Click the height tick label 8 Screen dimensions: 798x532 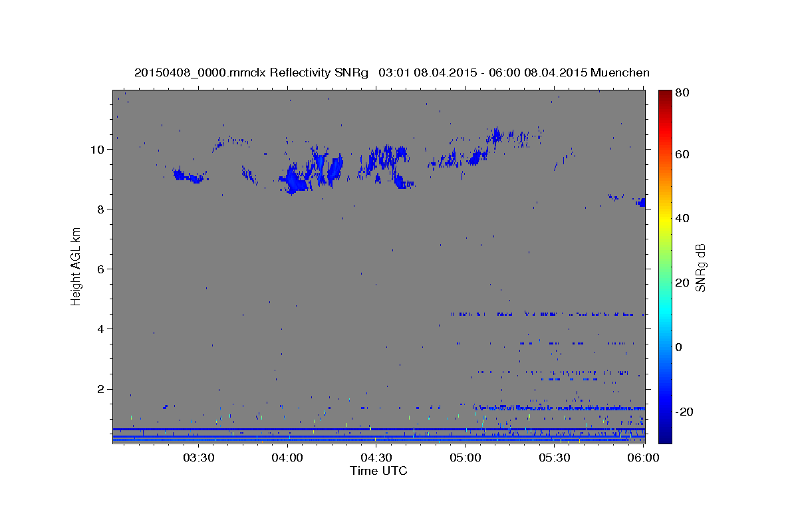(x=100, y=209)
